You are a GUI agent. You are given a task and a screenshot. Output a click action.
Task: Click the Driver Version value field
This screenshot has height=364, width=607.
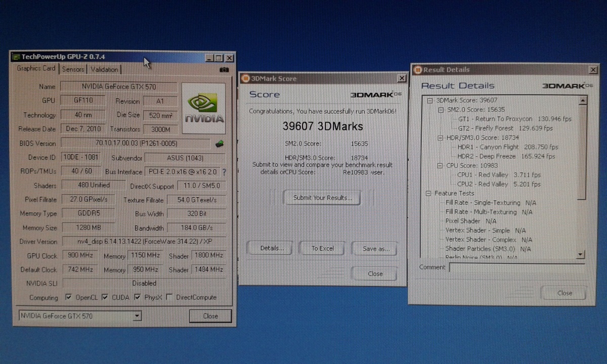coord(144,242)
